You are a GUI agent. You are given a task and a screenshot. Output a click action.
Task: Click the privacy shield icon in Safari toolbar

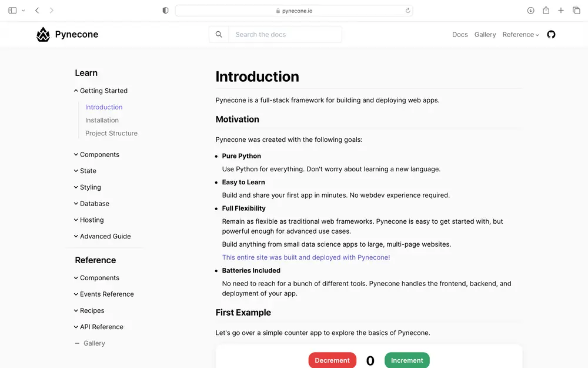tap(165, 9)
